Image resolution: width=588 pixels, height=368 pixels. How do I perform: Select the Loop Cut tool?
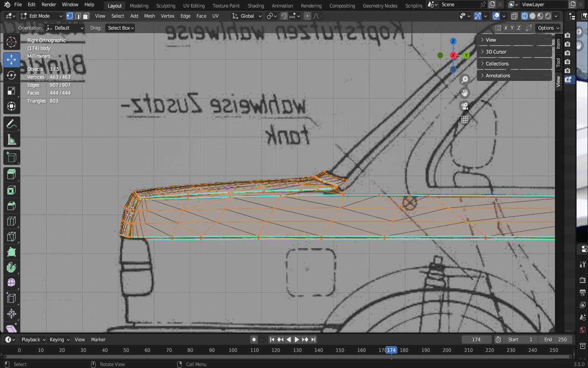click(11, 221)
